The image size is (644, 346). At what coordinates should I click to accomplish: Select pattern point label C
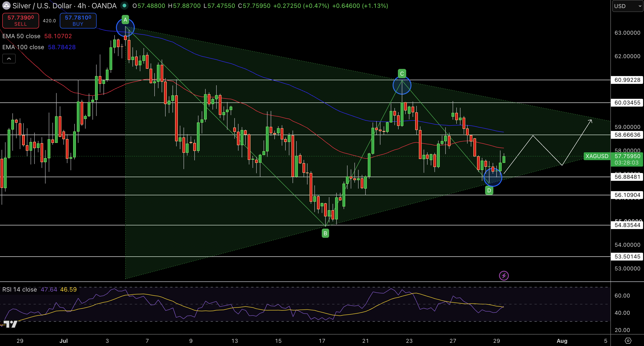click(x=402, y=74)
